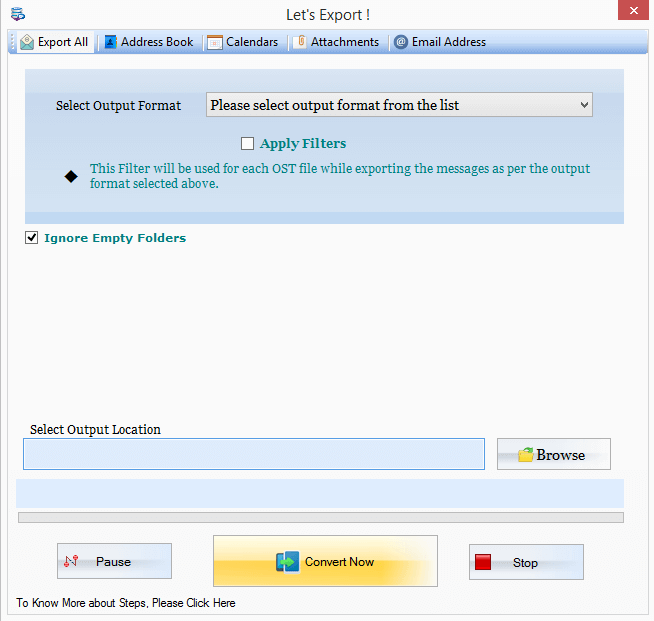The image size is (654, 621).
Task: Click the conversion progress bar
Action: (x=321, y=518)
